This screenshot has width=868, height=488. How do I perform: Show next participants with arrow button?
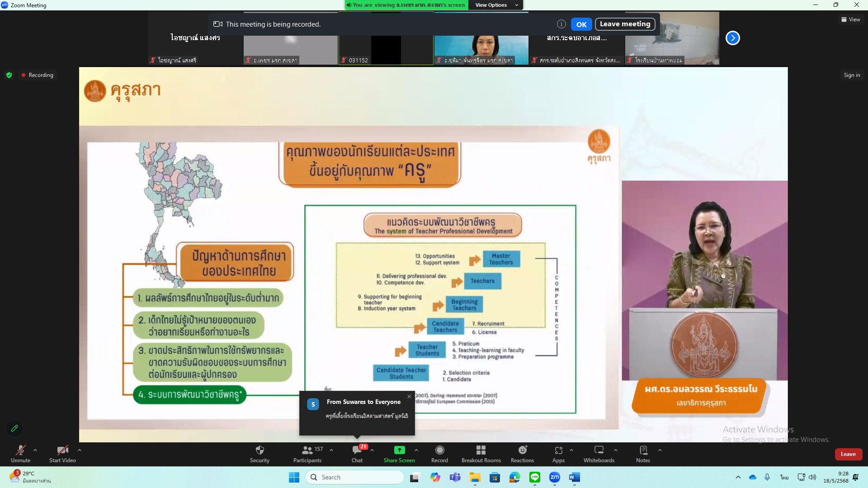[733, 38]
